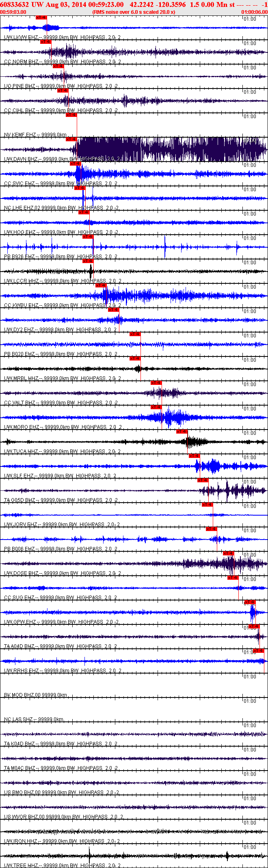Click the BK.MOD BHZ.00 station label
Screen dimensions: 268x868
[35, 695]
